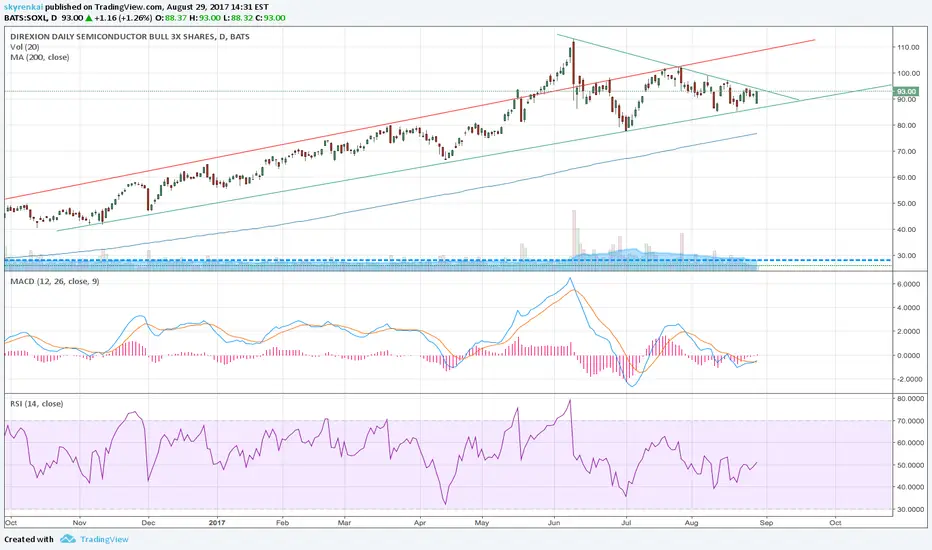Click the -2.0000 MACD axis label
932x550 pixels.
[909, 379]
